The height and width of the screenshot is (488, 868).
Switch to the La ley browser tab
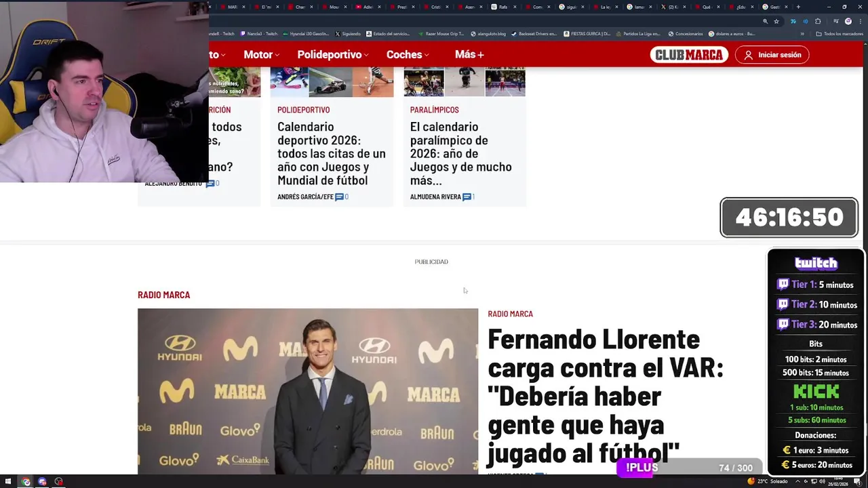point(604,7)
